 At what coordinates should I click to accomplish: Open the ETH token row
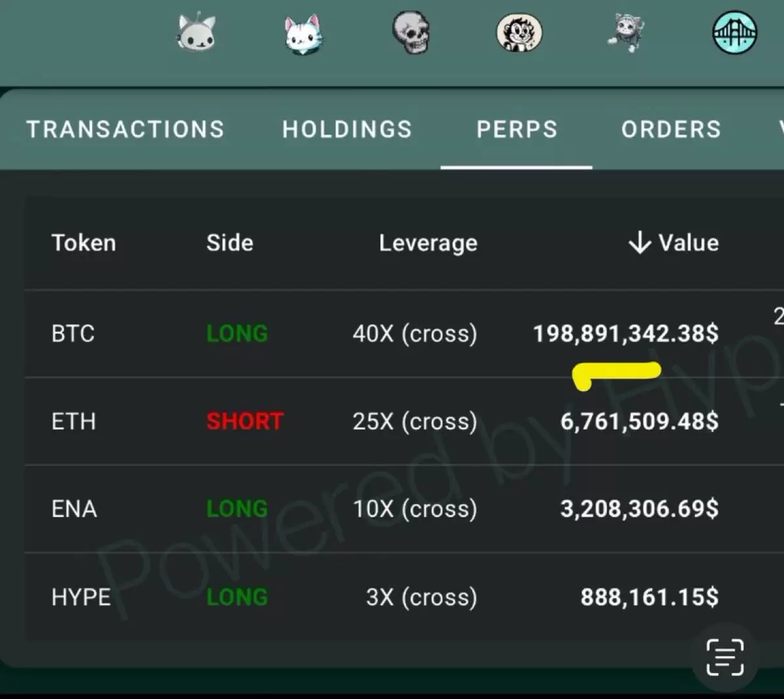404,421
